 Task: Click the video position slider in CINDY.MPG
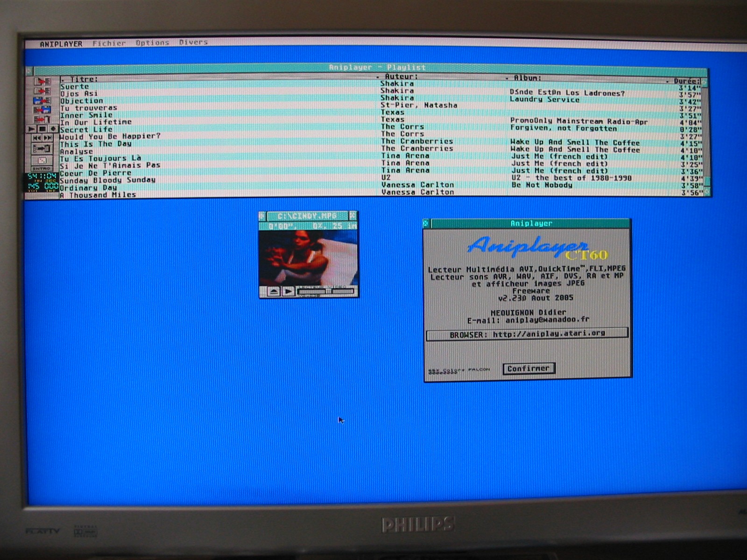325,292
